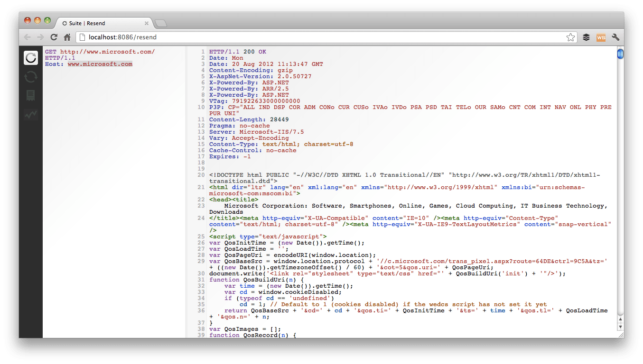The height and width of the screenshot is (364, 643).
Task: Click the document.write stylesheet line
Action: tap(388, 273)
